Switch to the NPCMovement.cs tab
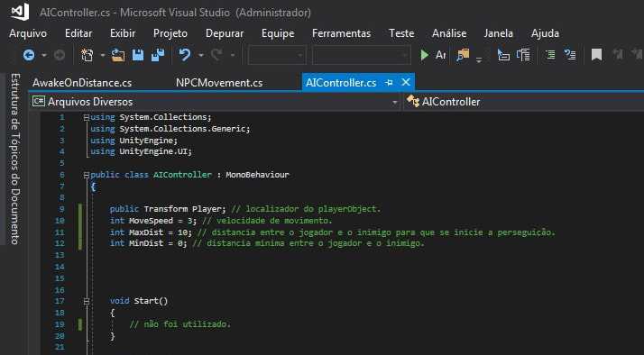Screen dimensions: 644x355 (x=219, y=83)
